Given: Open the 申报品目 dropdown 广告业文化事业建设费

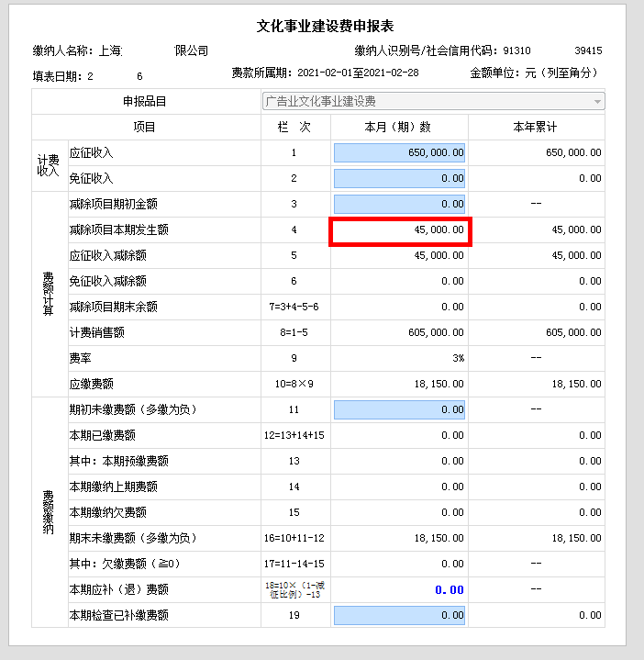Looking at the screenshot, I should 433,102.
